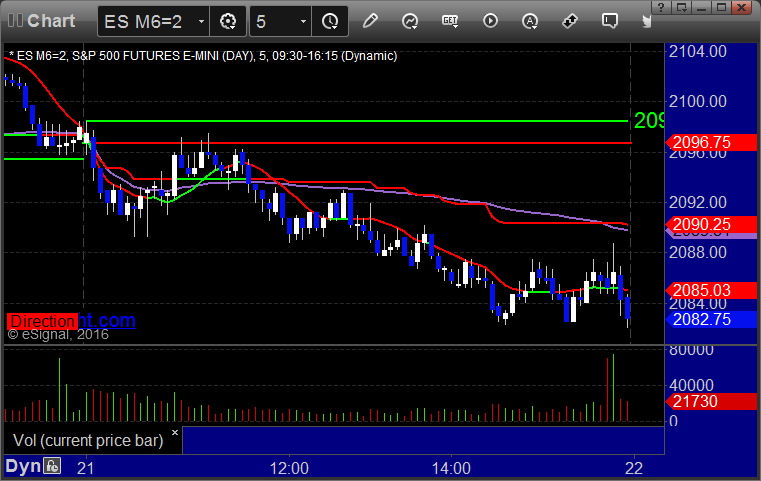
Task: Click the 2104.00 price axis label
Action: coord(697,51)
